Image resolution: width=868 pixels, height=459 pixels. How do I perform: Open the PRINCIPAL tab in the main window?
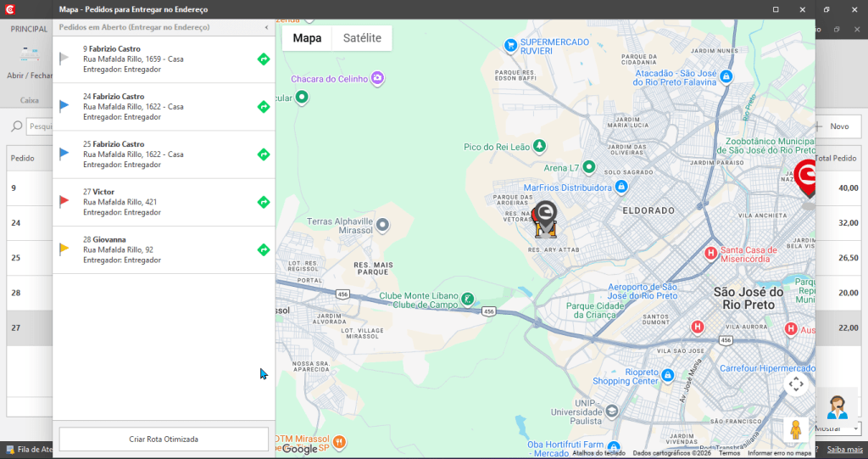(29, 29)
